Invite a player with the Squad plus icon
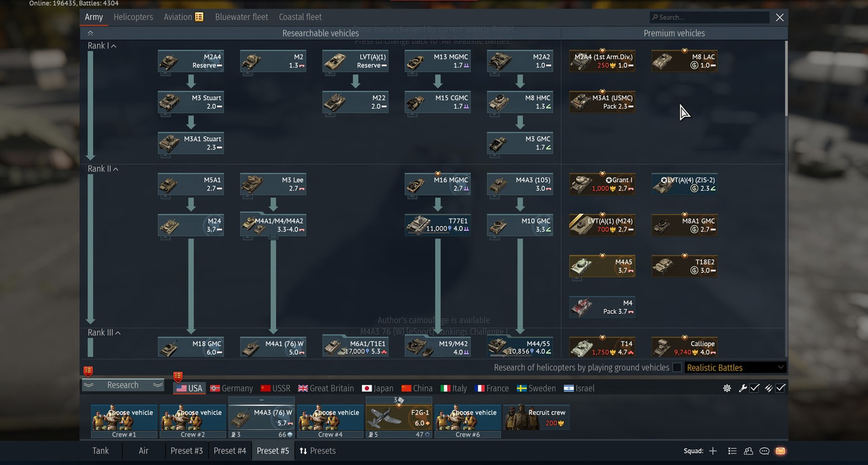This screenshot has width=868, height=465. [713, 451]
